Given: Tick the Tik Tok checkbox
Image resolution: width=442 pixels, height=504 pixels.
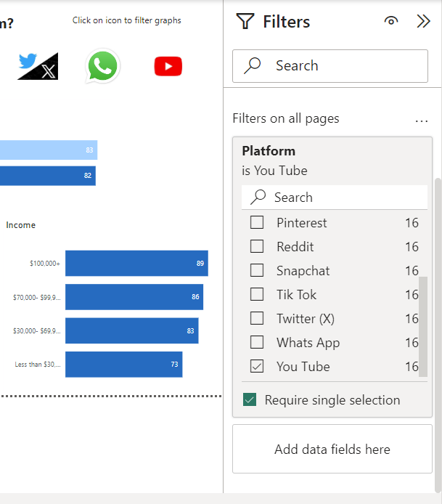Looking at the screenshot, I should click(x=257, y=295).
